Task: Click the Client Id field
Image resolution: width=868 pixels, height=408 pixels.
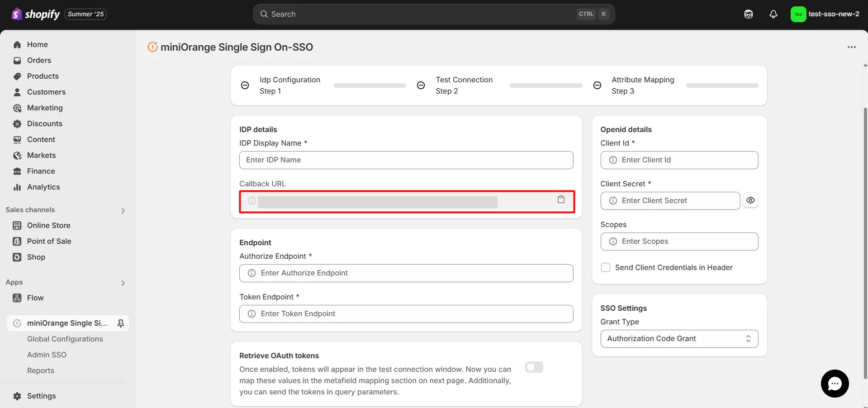Action: [x=679, y=160]
